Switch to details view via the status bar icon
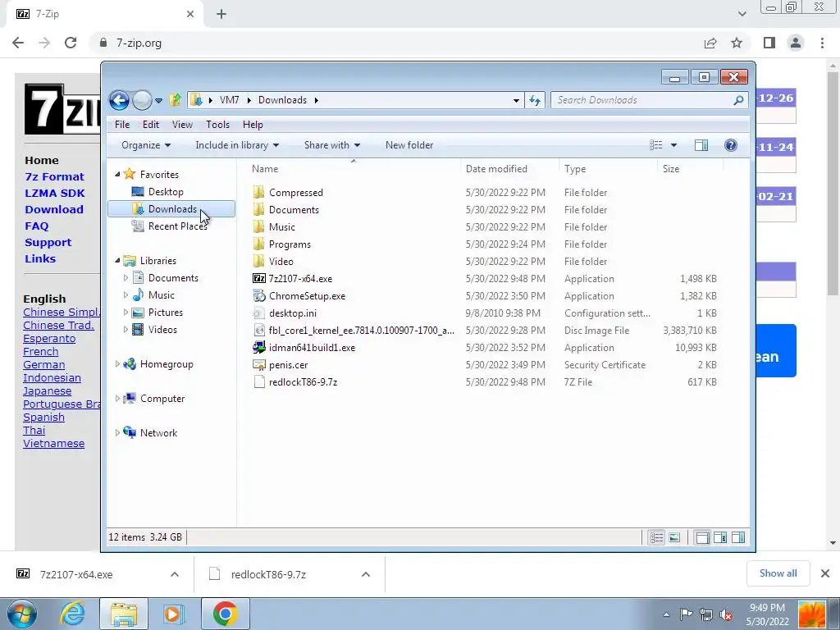This screenshot has width=840, height=630. (656, 537)
